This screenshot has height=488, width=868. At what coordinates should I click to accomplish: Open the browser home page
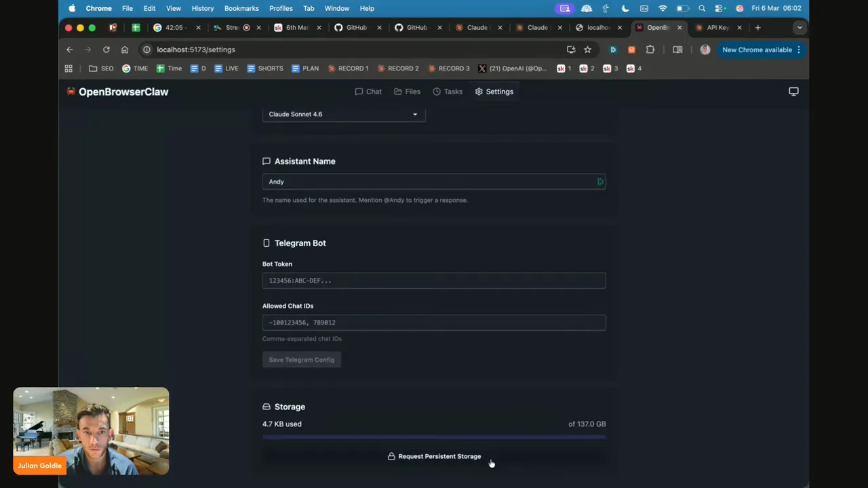[x=125, y=49]
